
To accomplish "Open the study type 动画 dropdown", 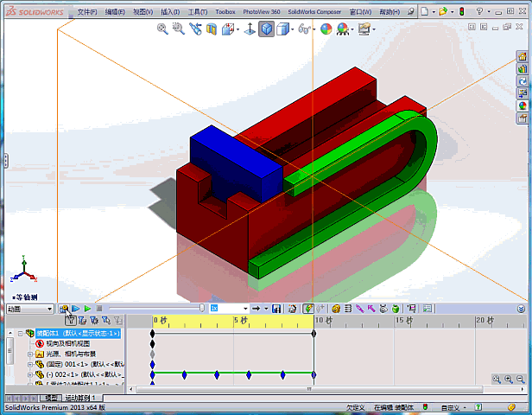I will coord(29,308).
